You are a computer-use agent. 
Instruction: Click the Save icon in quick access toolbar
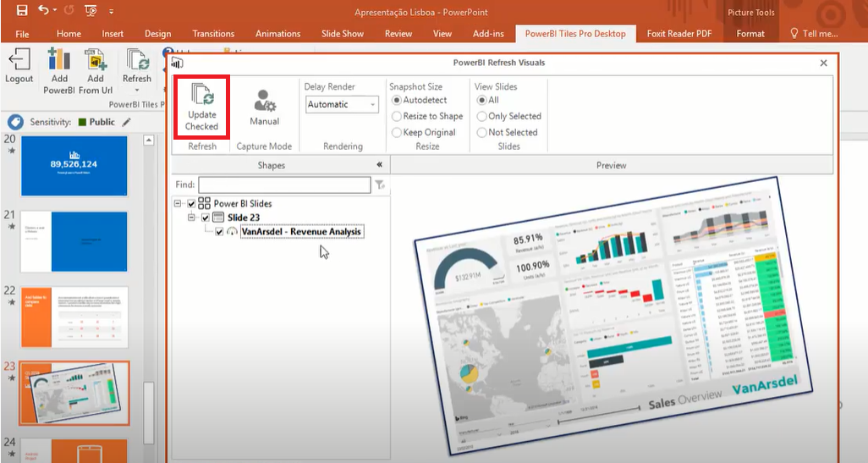click(22, 10)
